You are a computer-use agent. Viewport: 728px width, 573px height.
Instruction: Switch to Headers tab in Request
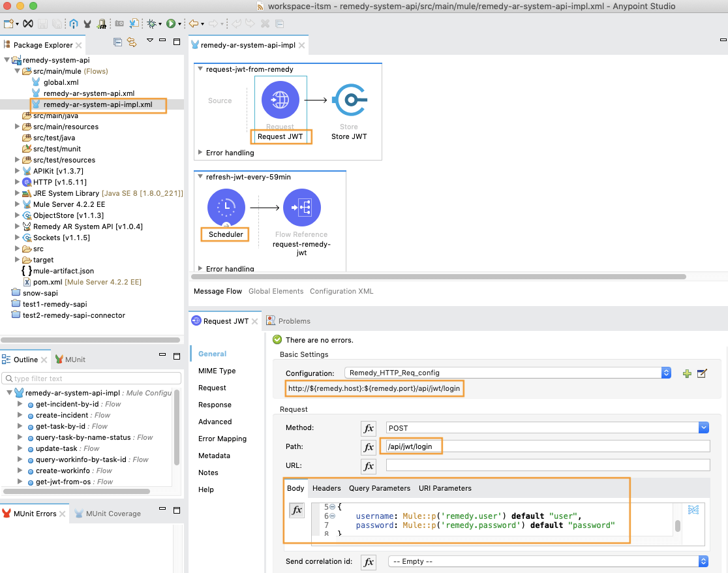(326, 488)
